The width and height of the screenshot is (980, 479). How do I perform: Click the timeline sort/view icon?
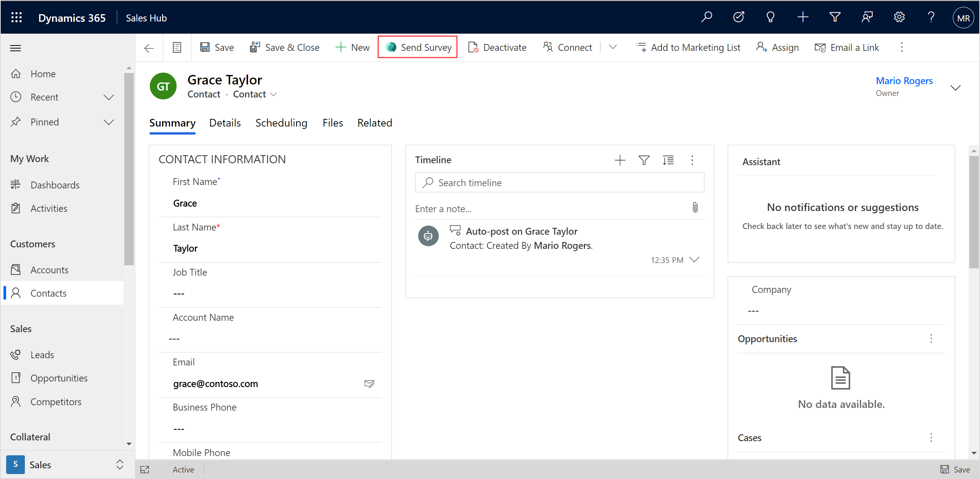click(667, 160)
